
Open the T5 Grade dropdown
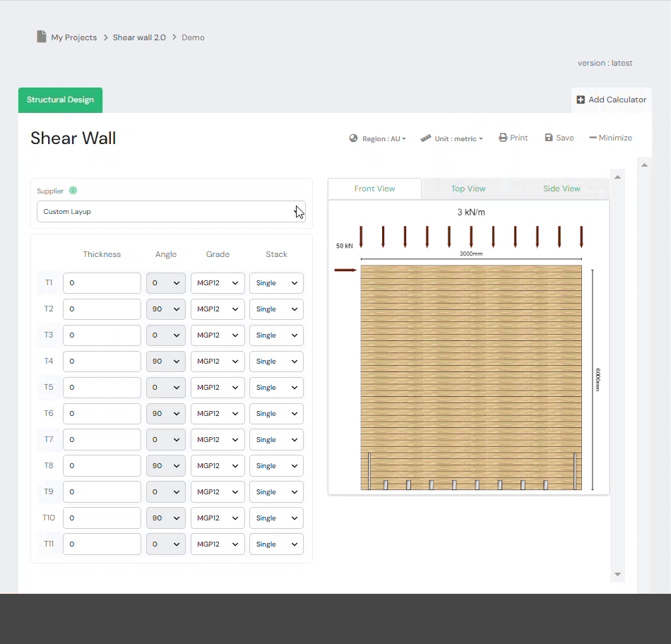[x=218, y=387]
